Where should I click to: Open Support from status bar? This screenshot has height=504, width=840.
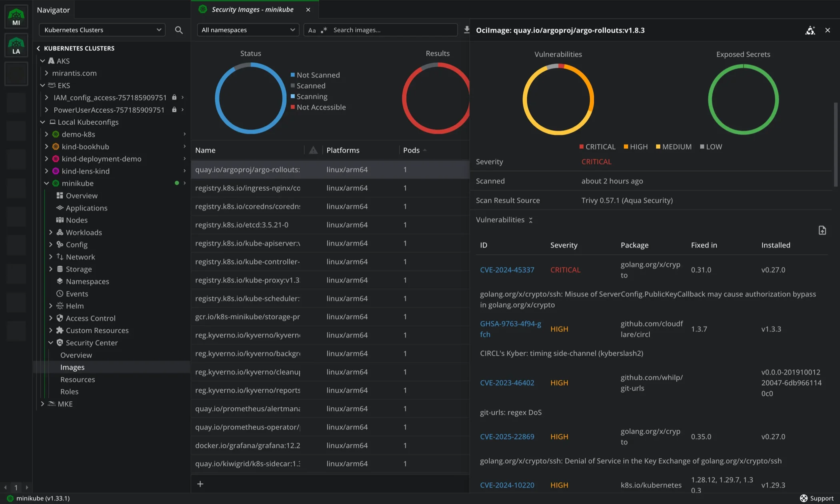pyautogui.click(x=816, y=498)
